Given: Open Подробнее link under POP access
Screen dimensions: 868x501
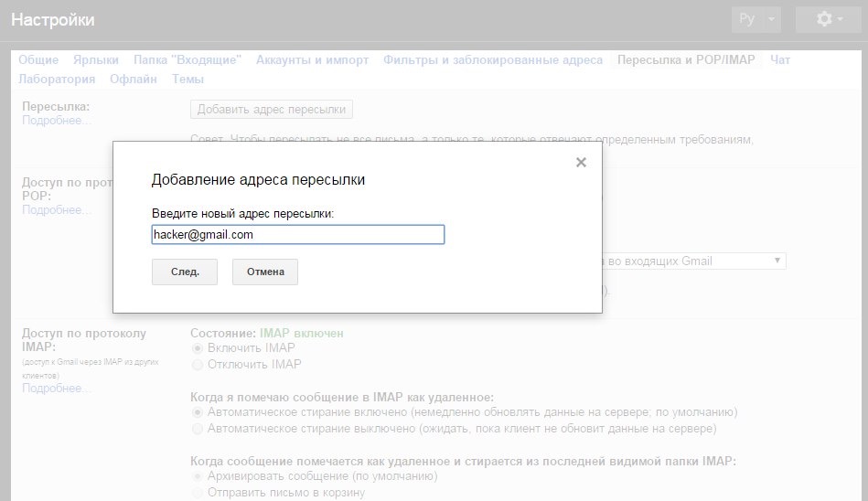Looking at the screenshot, I should (57, 209).
